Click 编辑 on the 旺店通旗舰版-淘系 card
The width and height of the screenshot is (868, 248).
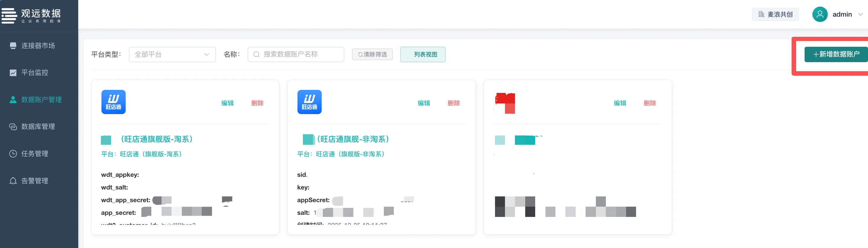coord(227,103)
